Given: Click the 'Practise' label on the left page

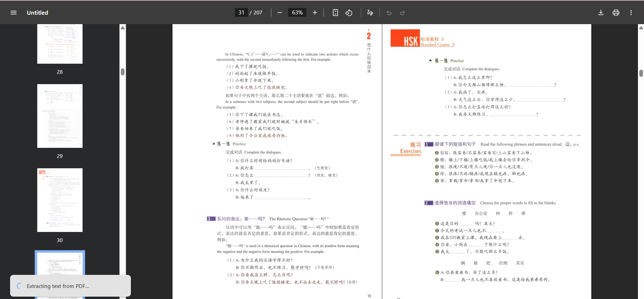Looking at the screenshot, I should tap(239, 144).
